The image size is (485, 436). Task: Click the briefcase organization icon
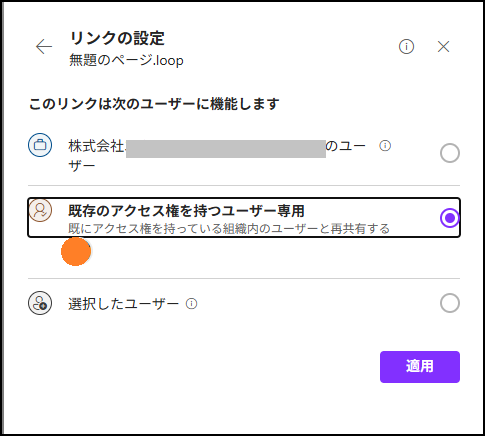point(40,145)
